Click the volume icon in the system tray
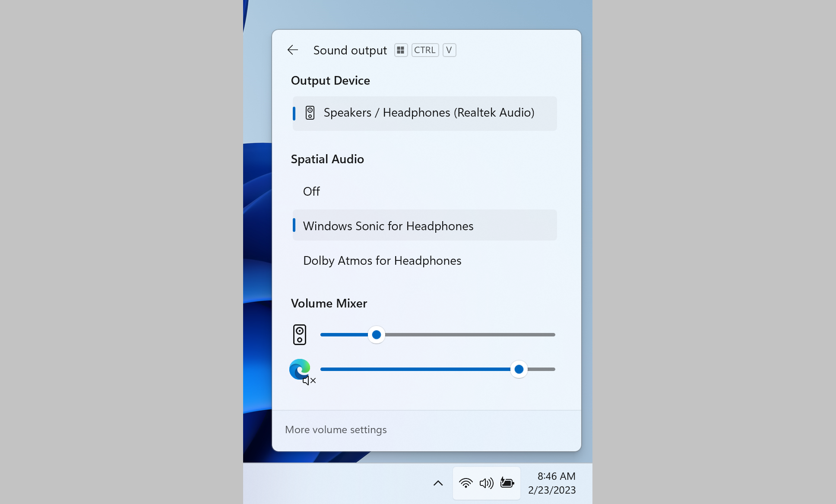The height and width of the screenshot is (504, 836). point(485,482)
